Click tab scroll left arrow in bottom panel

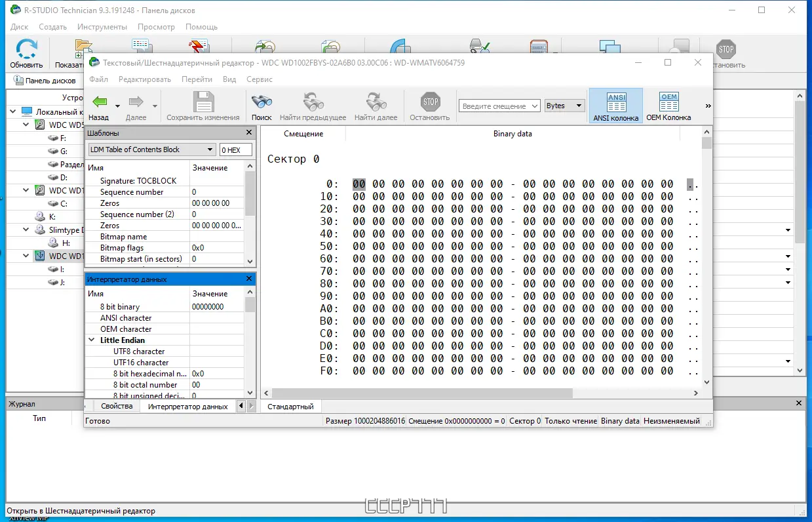[241, 407]
